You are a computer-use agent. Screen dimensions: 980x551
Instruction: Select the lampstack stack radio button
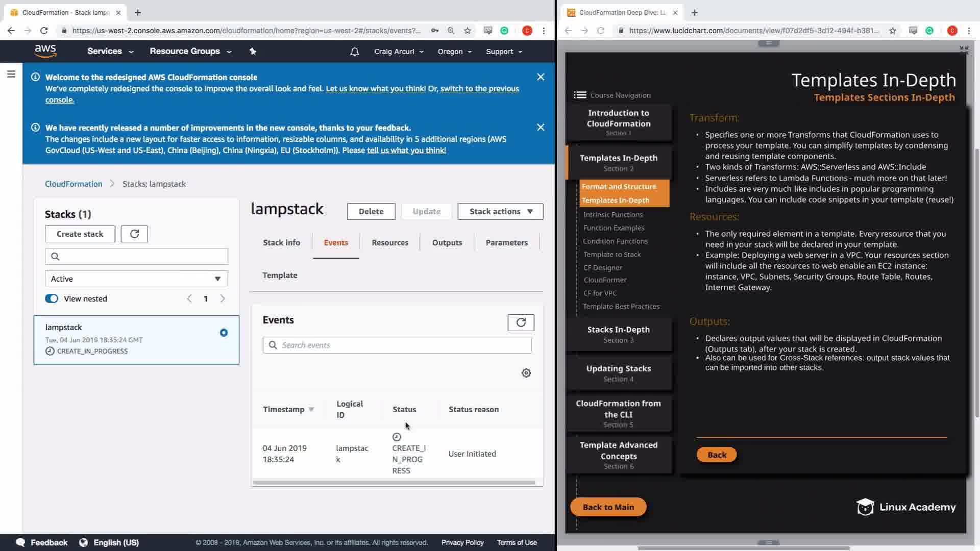(224, 333)
